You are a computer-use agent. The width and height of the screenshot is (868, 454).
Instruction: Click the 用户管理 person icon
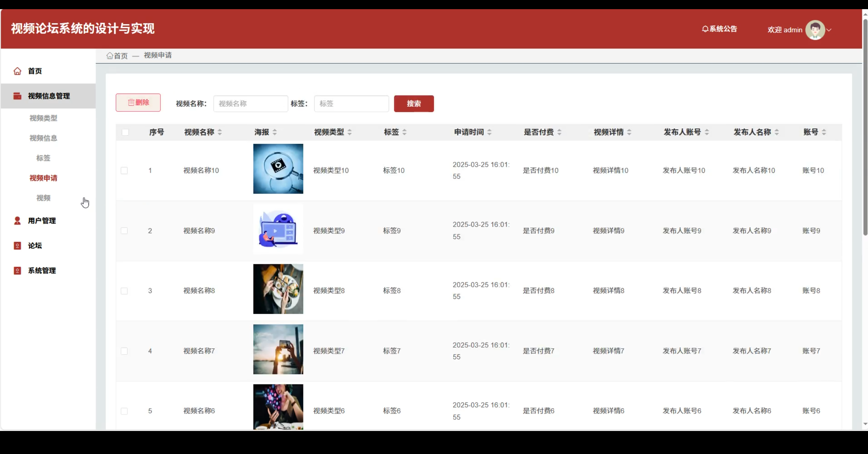click(x=17, y=221)
